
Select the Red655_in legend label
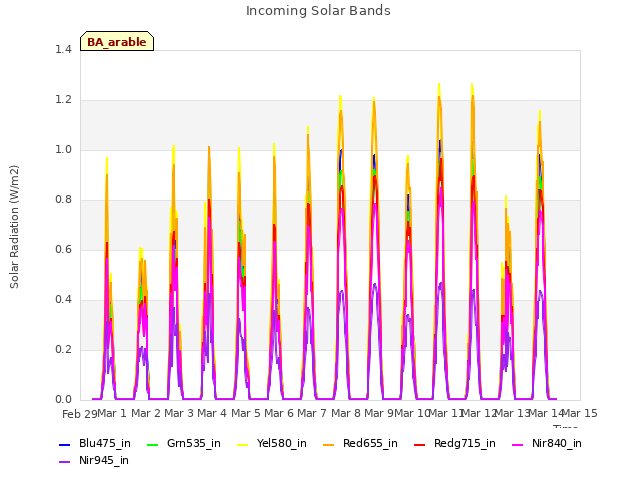(370, 444)
